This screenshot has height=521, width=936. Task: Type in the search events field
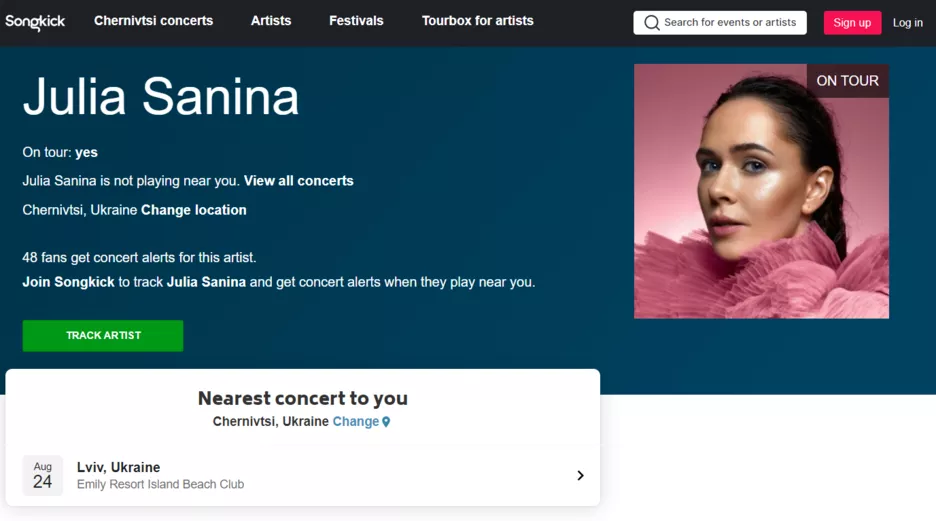pyautogui.click(x=729, y=22)
